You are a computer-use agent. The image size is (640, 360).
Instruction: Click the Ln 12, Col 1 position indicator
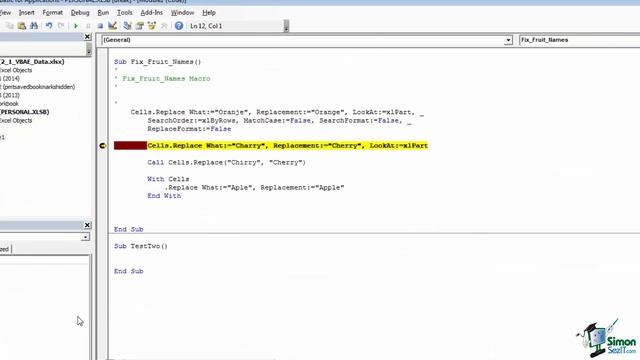point(206,26)
